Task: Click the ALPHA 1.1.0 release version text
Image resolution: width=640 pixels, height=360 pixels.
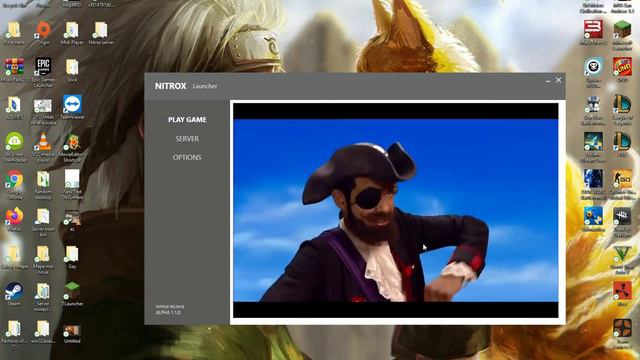Action: 168,312
